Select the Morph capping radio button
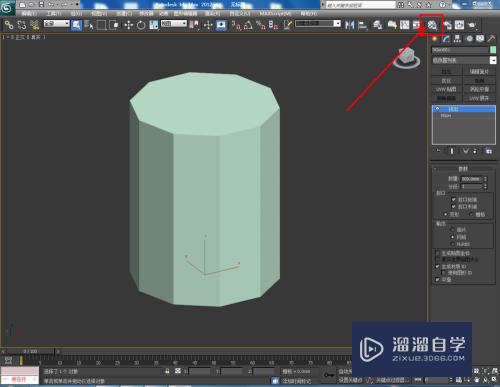Viewport: 500px width, 387px height. click(446, 214)
